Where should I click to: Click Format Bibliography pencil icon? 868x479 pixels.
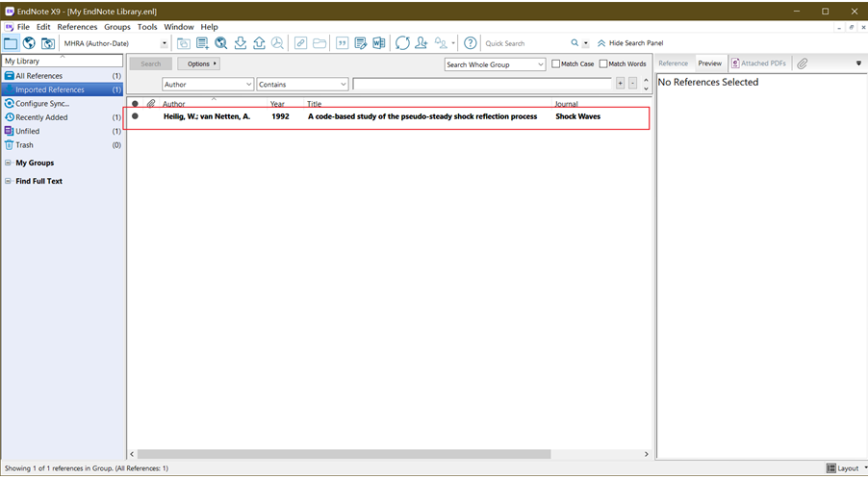click(x=360, y=43)
